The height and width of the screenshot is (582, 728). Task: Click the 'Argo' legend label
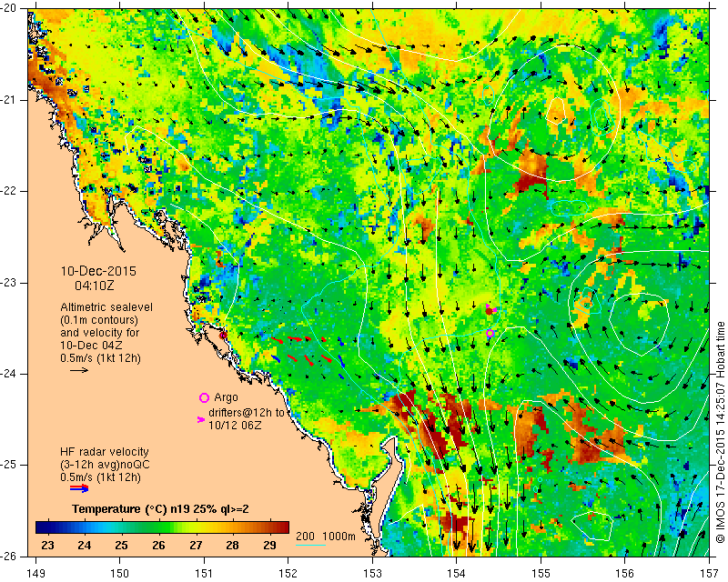click(226, 397)
